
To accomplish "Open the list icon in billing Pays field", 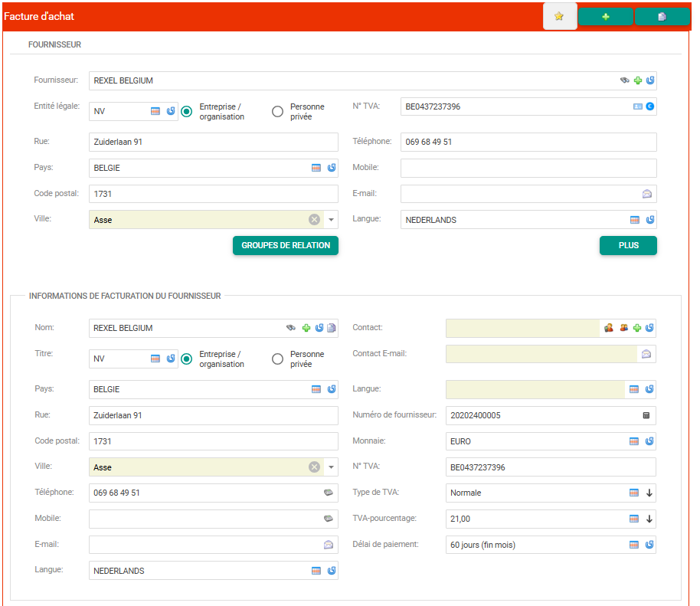I will click(x=316, y=389).
